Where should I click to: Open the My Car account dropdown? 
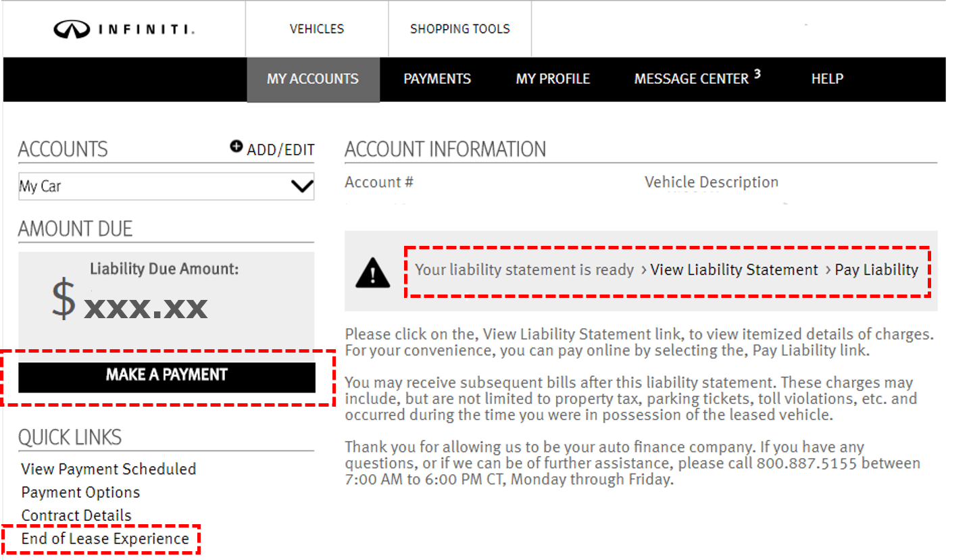tap(166, 186)
